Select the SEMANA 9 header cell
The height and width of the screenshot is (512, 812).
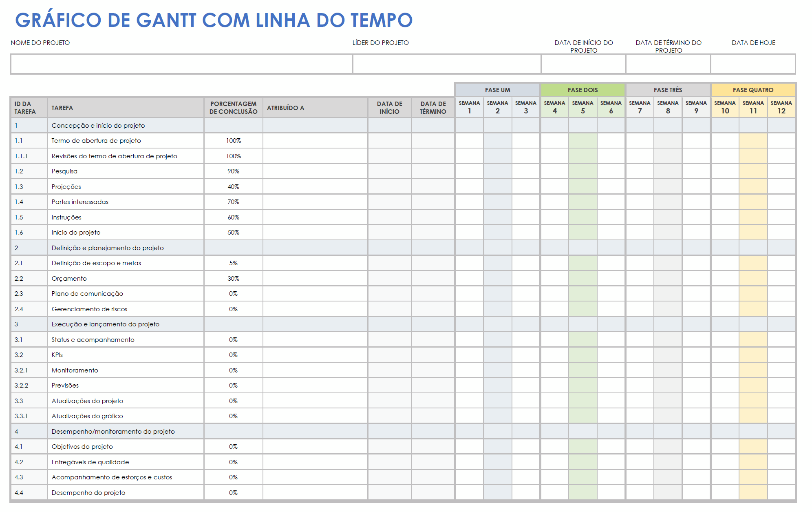(x=696, y=107)
